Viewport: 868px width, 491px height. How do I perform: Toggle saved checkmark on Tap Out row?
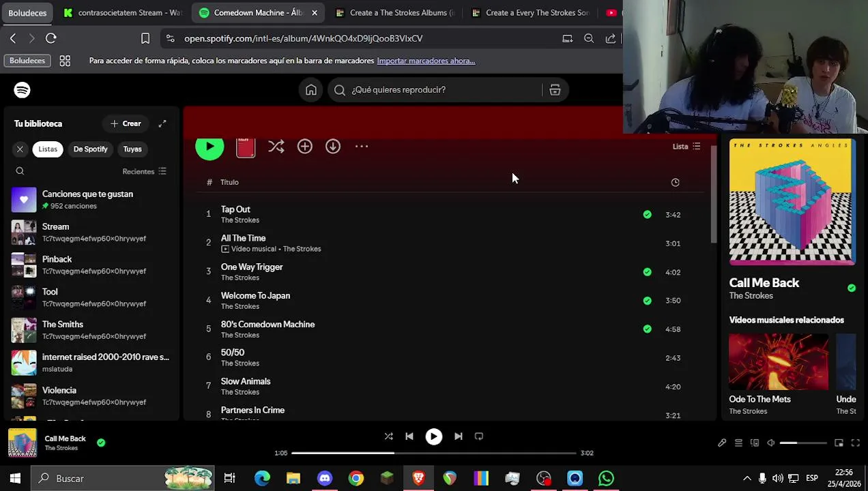click(x=647, y=215)
